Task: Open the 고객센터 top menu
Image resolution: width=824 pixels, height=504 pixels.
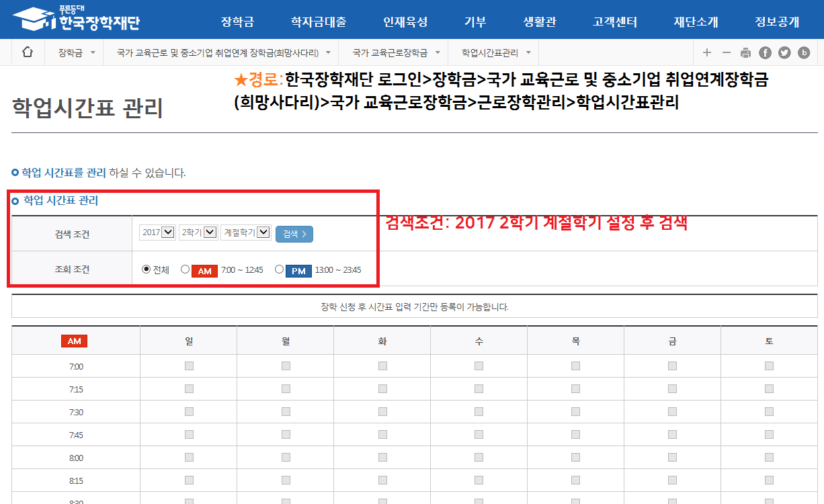Action: tap(614, 22)
